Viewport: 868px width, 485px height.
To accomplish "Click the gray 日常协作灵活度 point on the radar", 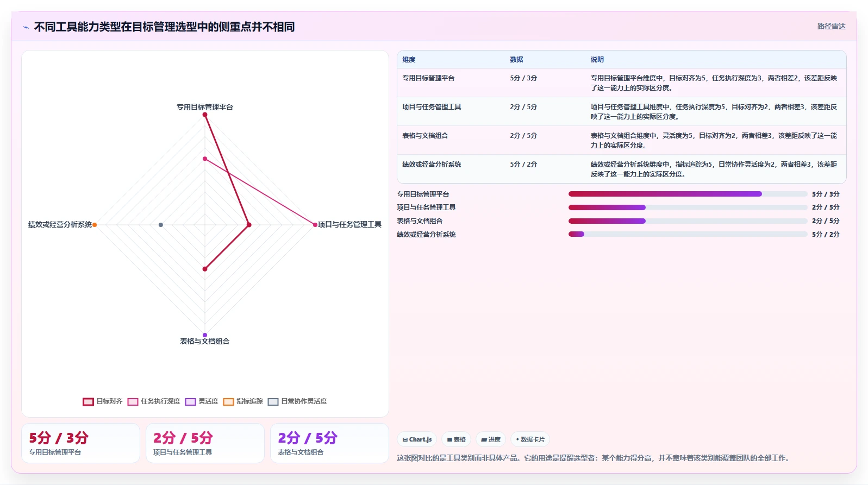I will pyautogui.click(x=161, y=225).
